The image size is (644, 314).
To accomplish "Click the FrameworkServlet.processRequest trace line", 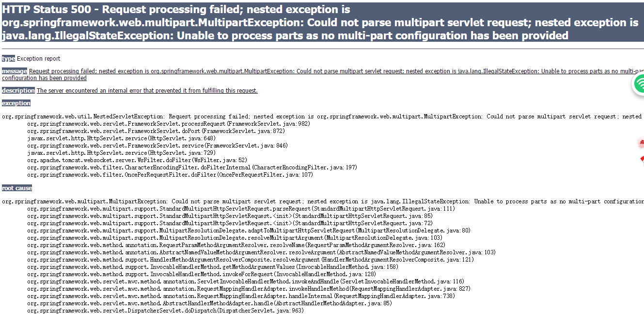I will click(168, 124).
